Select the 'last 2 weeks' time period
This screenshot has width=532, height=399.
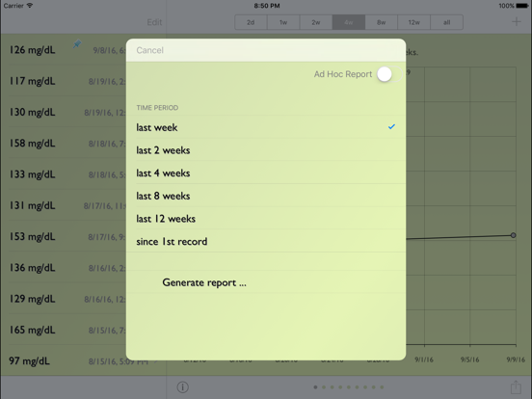(x=266, y=149)
